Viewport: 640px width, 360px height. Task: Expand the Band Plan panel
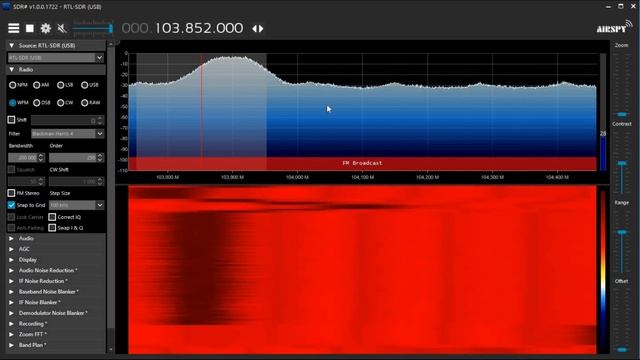[x=11, y=345]
